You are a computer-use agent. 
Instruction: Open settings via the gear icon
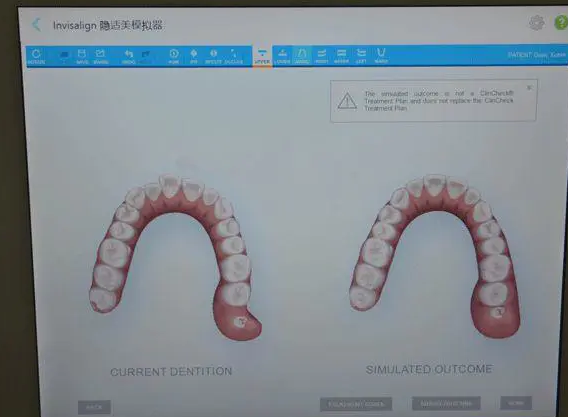(536, 23)
